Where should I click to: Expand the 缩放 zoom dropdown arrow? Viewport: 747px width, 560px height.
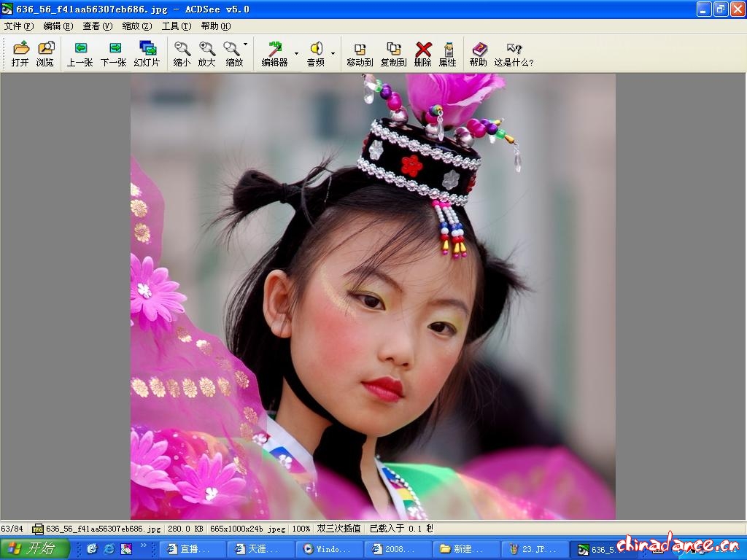[245, 45]
